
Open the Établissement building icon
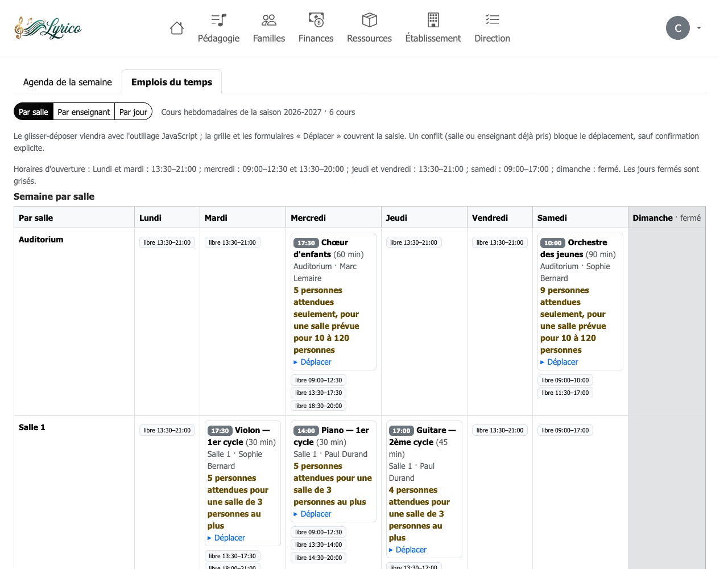pos(433,20)
